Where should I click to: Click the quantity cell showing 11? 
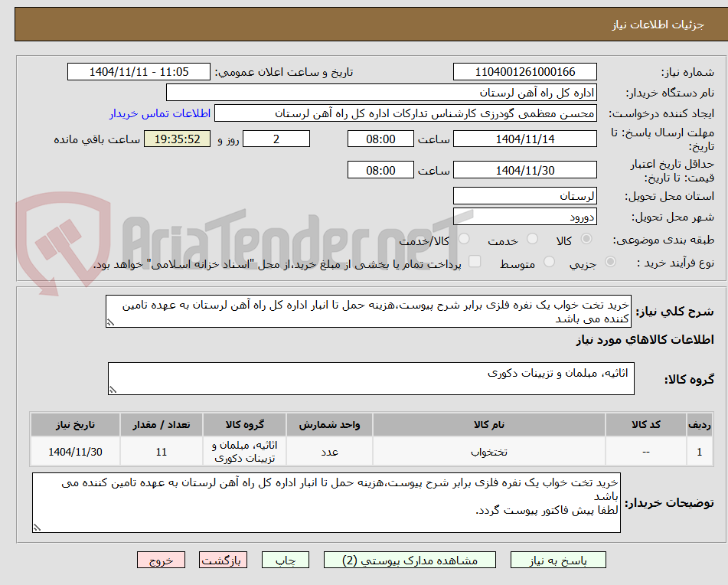[161, 452]
